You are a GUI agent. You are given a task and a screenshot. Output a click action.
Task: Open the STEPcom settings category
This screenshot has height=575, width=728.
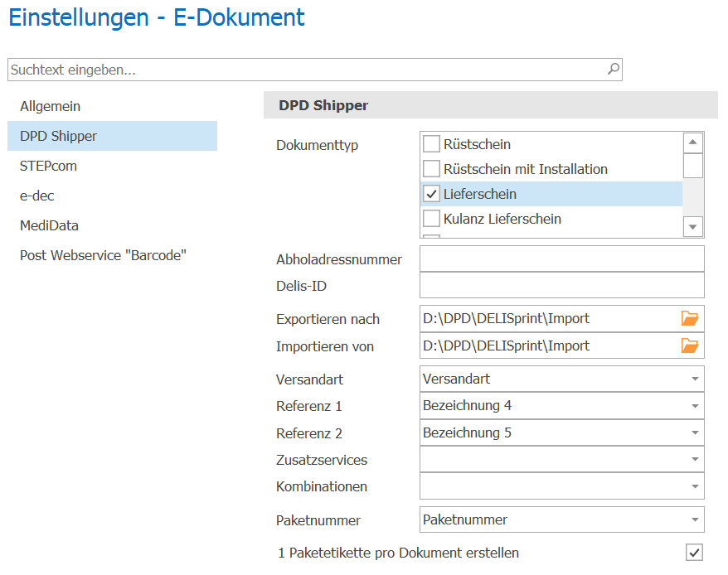pos(113,166)
